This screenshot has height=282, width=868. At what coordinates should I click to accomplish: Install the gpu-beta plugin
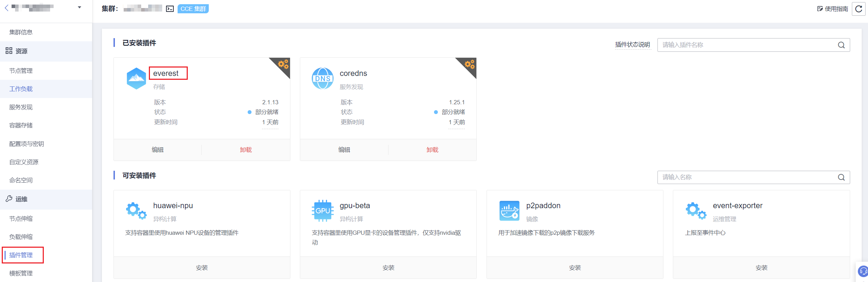click(x=388, y=268)
